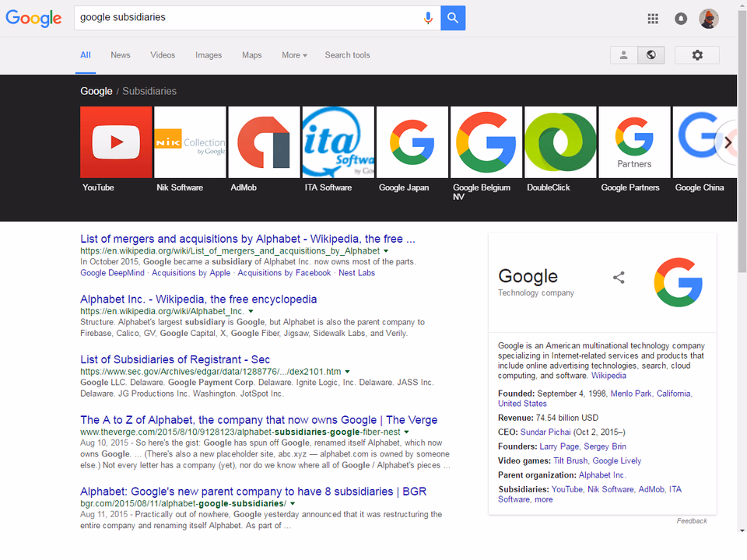This screenshot has height=560, width=747.
Task: Switch to the Maps tab
Action: tap(251, 55)
